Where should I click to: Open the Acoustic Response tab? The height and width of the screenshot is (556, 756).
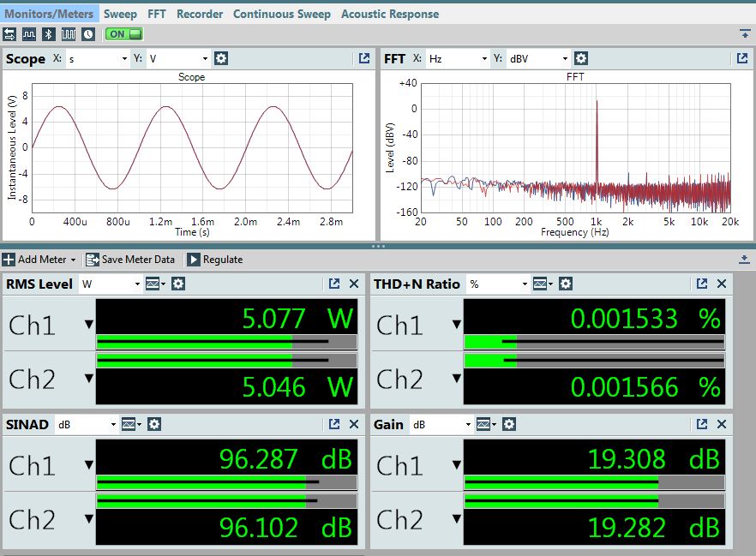click(390, 14)
